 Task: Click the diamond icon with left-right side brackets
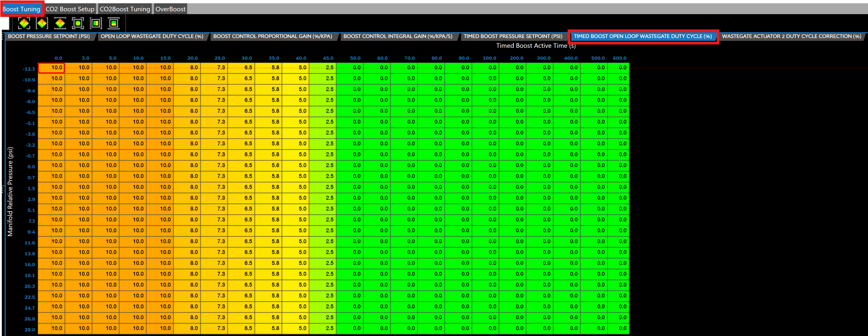coord(42,24)
